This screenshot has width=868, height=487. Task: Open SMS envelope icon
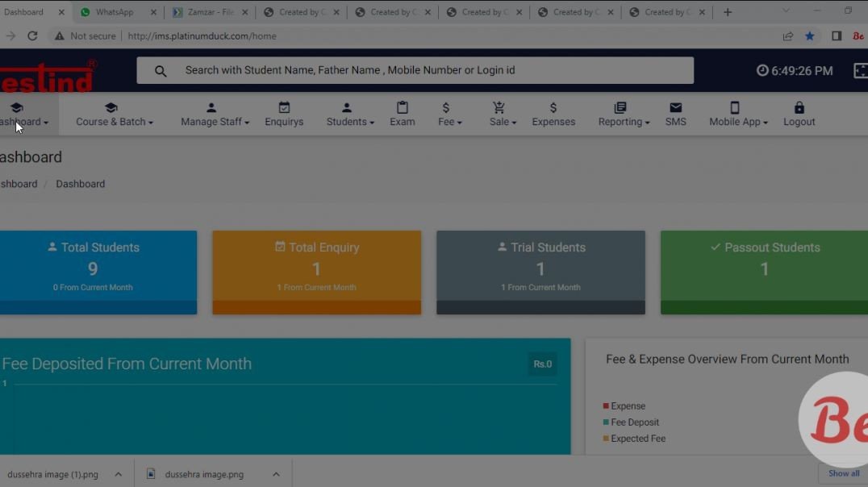(675, 108)
